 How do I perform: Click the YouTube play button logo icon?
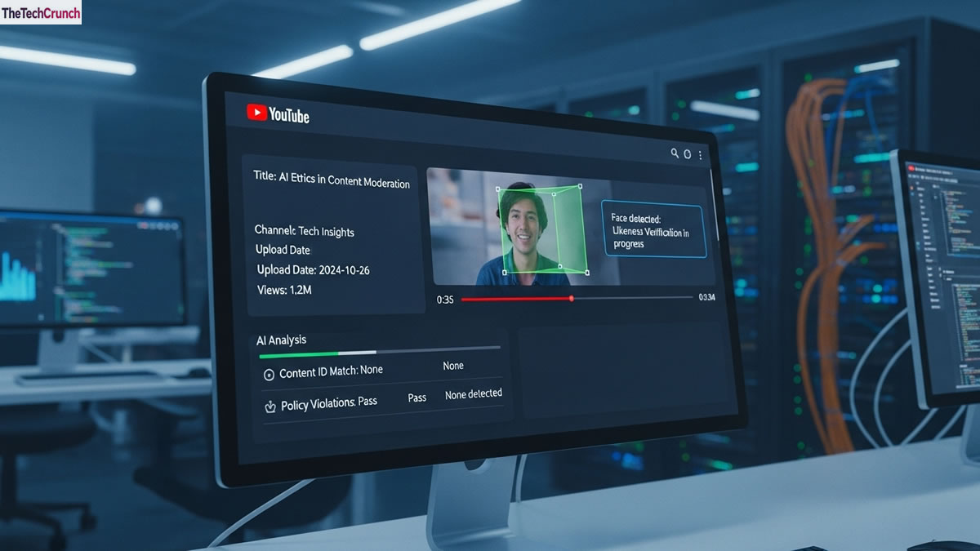pyautogui.click(x=257, y=113)
